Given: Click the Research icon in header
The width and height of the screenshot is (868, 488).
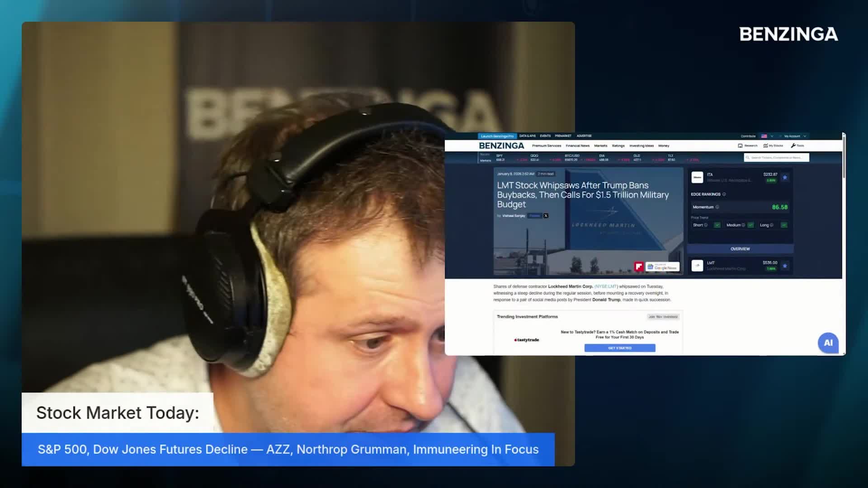Looking at the screenshot, I should click(740, 146).
